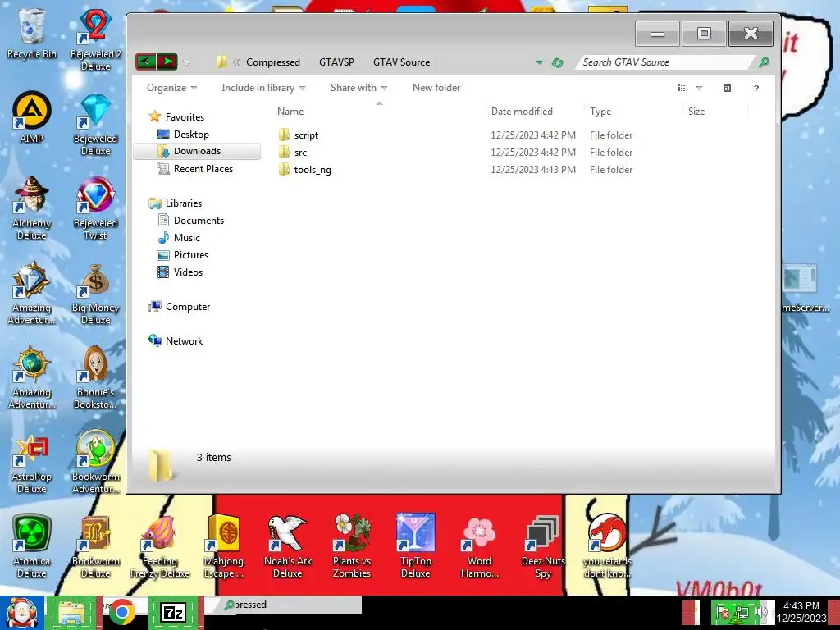Click the change view icon button
This screenshot has height=630, width=840.
point(682,88)
